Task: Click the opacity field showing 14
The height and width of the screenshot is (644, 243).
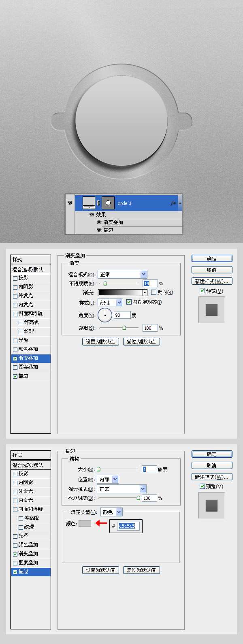Action: coord(149,284)
